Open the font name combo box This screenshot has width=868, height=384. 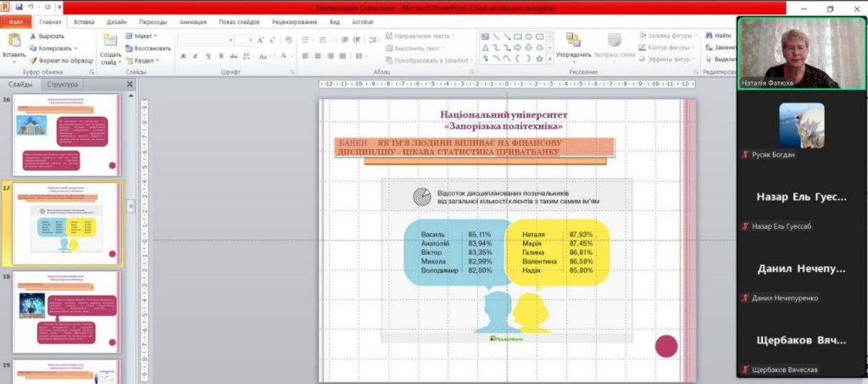[215, 40]
